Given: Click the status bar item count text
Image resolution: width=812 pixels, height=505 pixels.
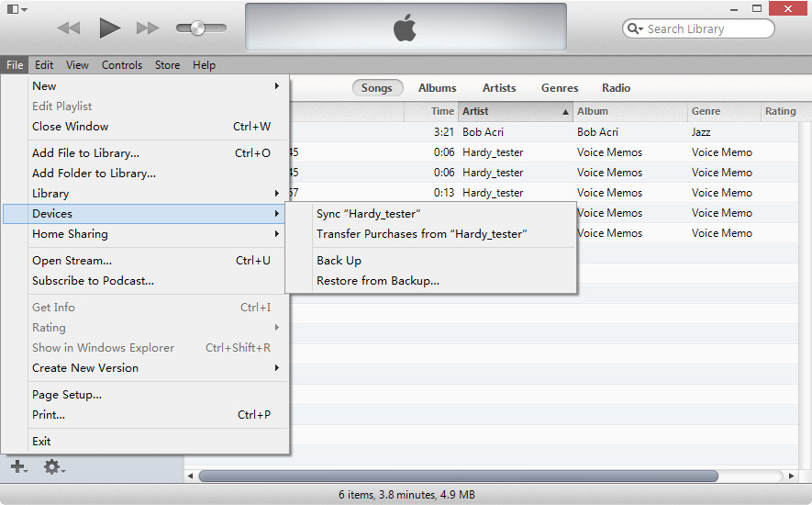Looking at the screenshot, I should click(406, 495).
